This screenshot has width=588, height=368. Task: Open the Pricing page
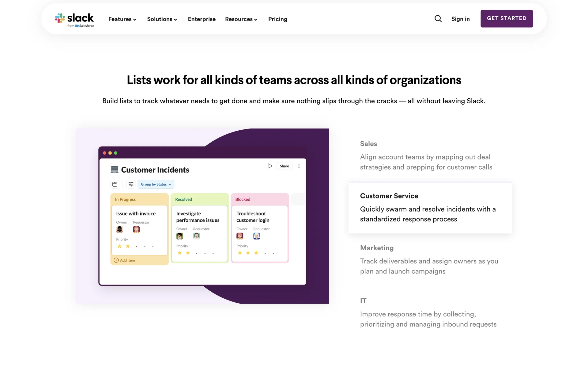click(277, 19)
